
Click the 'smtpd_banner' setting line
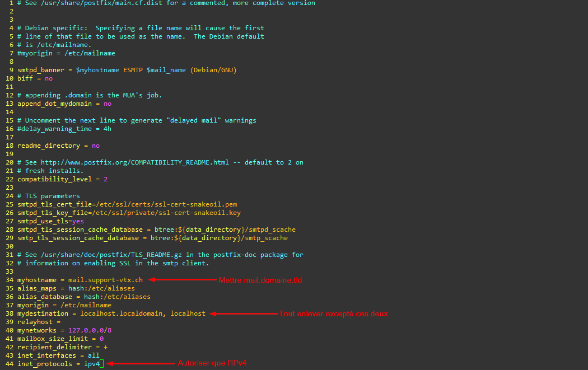(x=127, y=70)
